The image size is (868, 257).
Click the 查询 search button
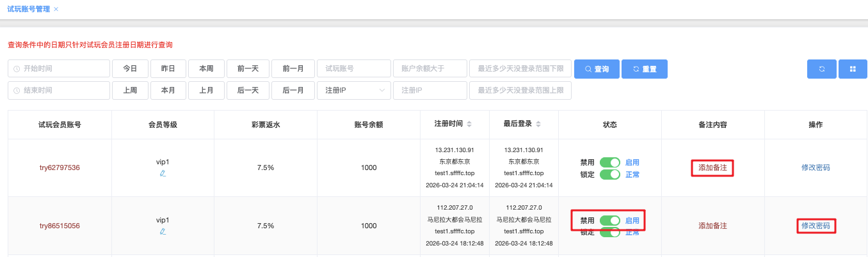tap(596, 69)
